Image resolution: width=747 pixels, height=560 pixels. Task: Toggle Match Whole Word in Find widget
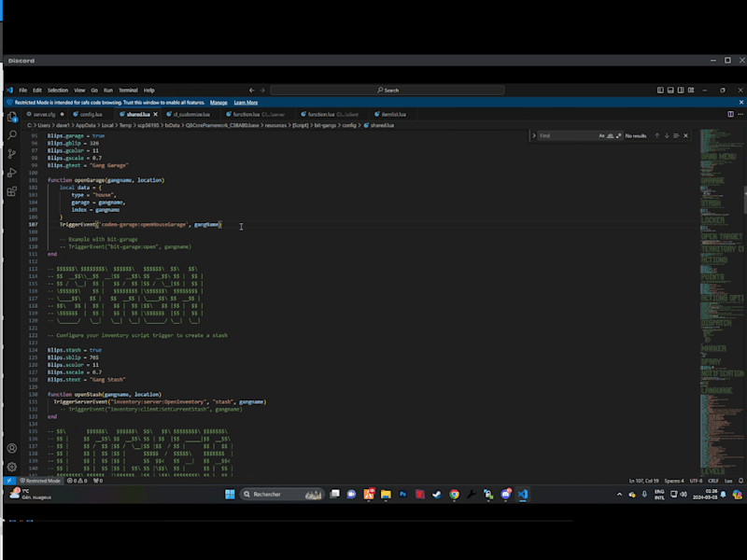point(611,135)
